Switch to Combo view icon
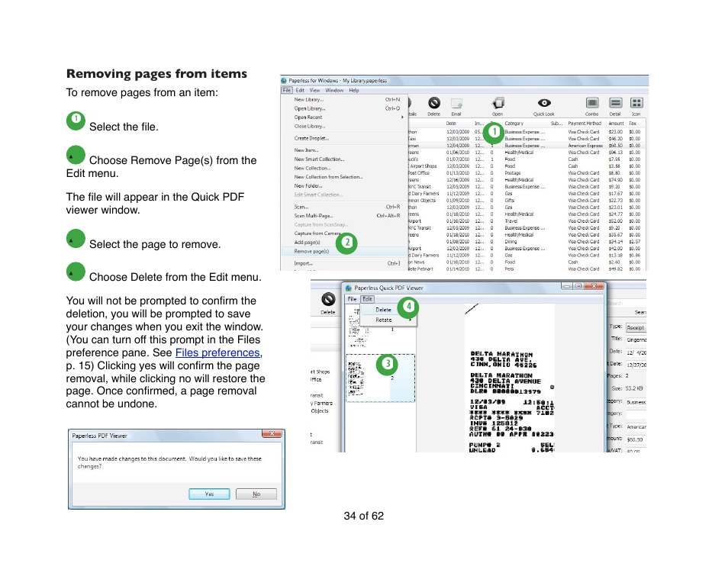Viewport: 728px width, 563px height. click(592, 103)
